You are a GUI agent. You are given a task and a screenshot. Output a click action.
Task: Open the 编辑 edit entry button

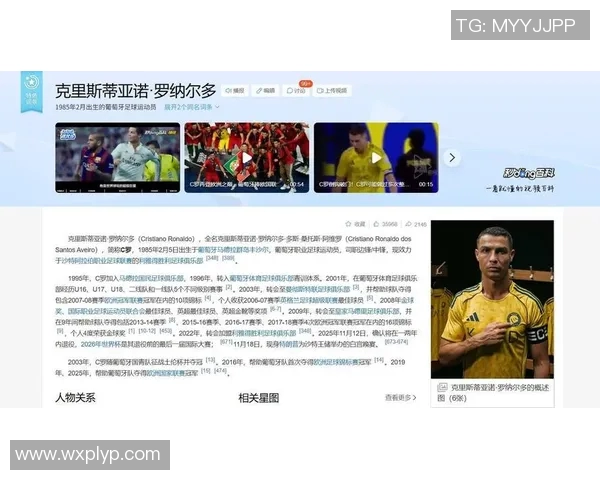pyautogui.click(x=266, y=91)
